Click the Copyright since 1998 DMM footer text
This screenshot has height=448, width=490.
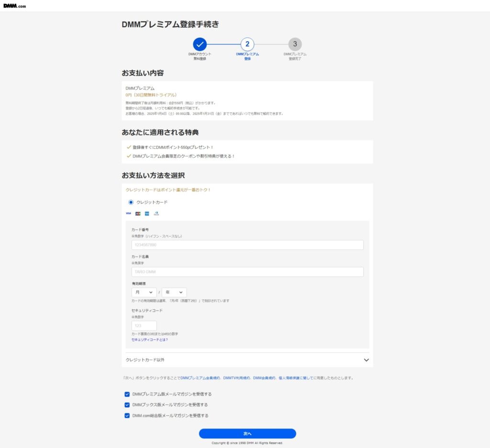pyautogui.click(x=247, y=443)
